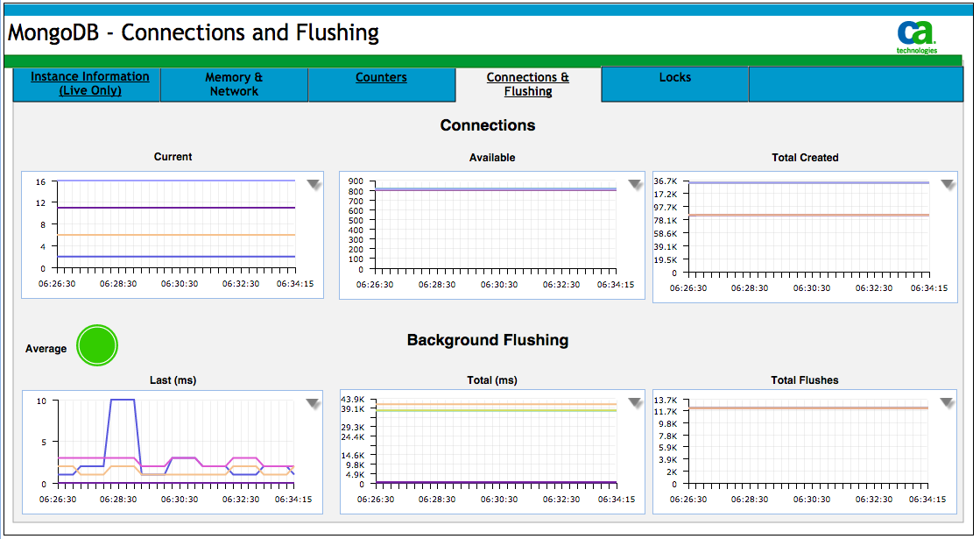
Task: Click the 'Background Flushing' section heading
Action: coord(488,340)
